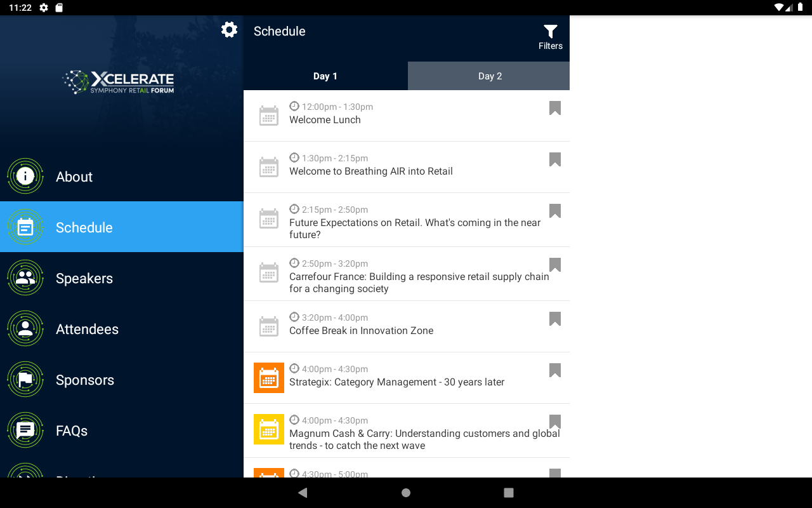Tap the Attendees person icon
812x508 pixels.
pos(25,329)
